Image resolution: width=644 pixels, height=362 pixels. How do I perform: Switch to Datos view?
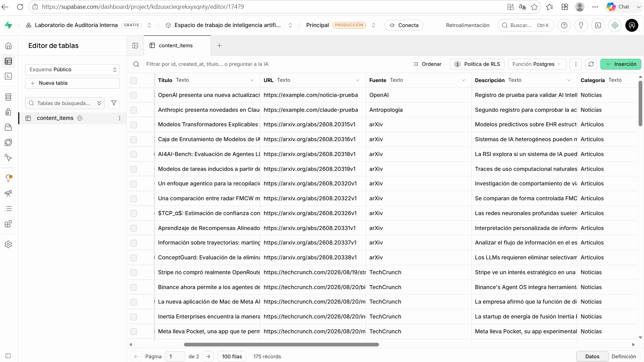point(592,357)
